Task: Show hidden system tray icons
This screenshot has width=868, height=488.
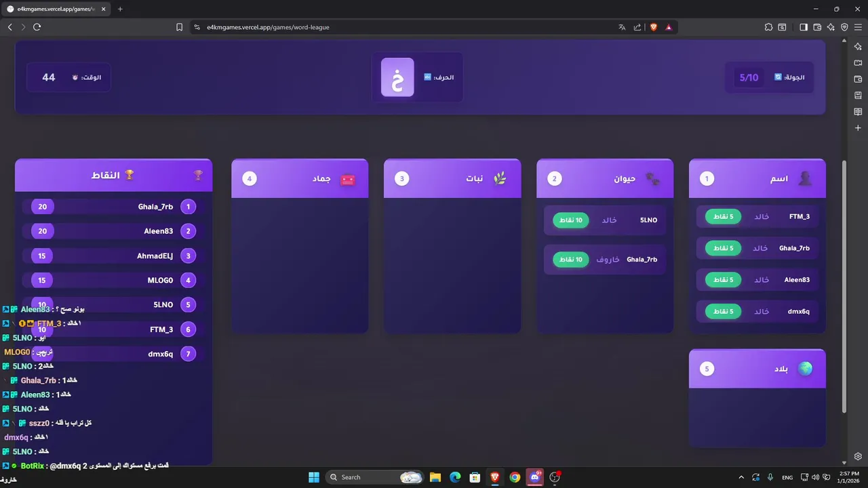Action: coord(741,477)
